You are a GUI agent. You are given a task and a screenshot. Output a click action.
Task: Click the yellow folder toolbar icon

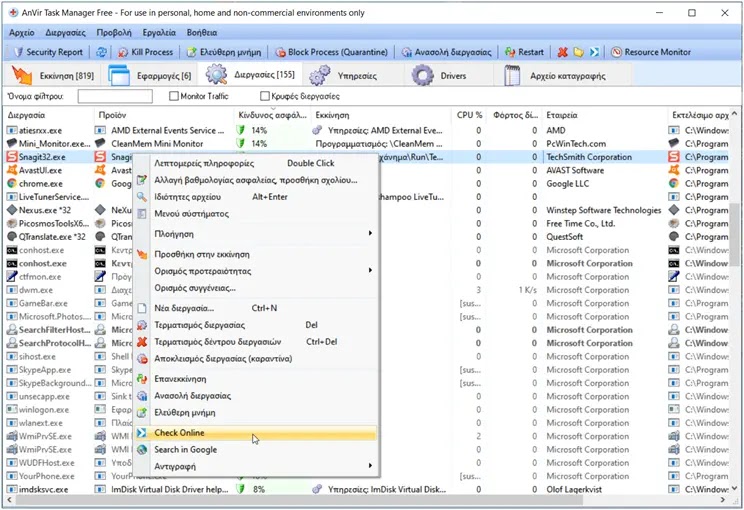578,52
